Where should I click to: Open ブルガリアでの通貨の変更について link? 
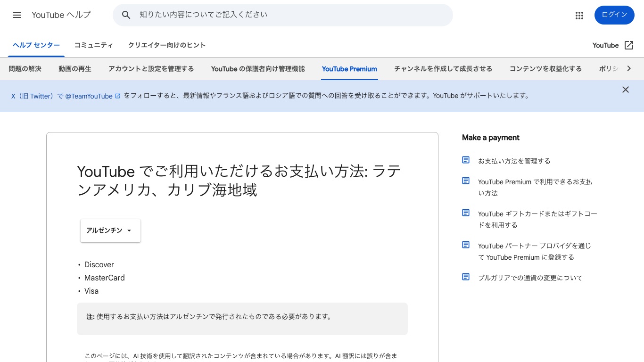click(x=530, y=278)
